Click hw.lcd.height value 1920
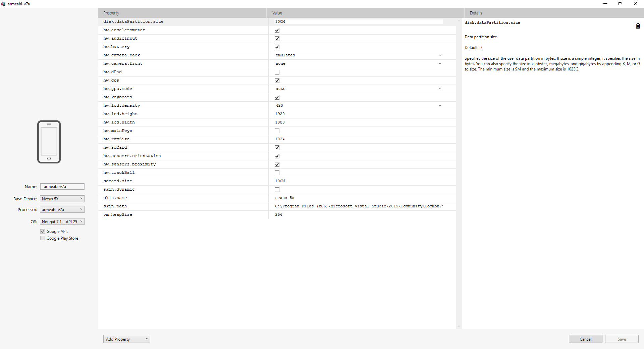Screen dimensions: 644x349 [280, 114]
